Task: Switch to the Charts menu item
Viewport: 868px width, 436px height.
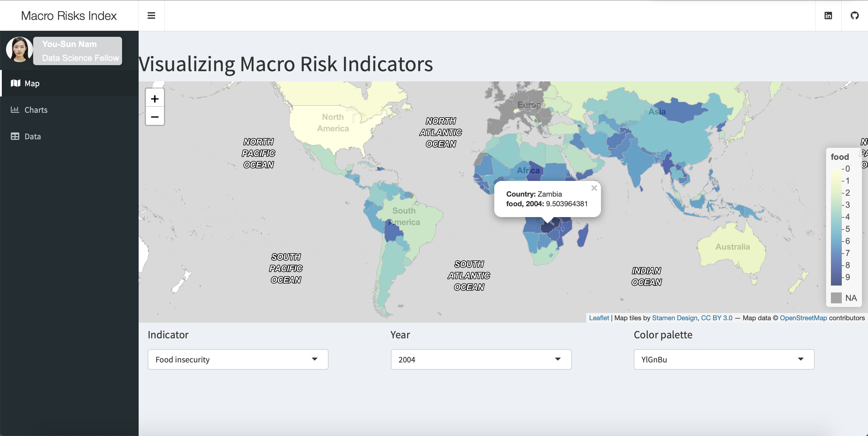Action: [x=36, y=110]
